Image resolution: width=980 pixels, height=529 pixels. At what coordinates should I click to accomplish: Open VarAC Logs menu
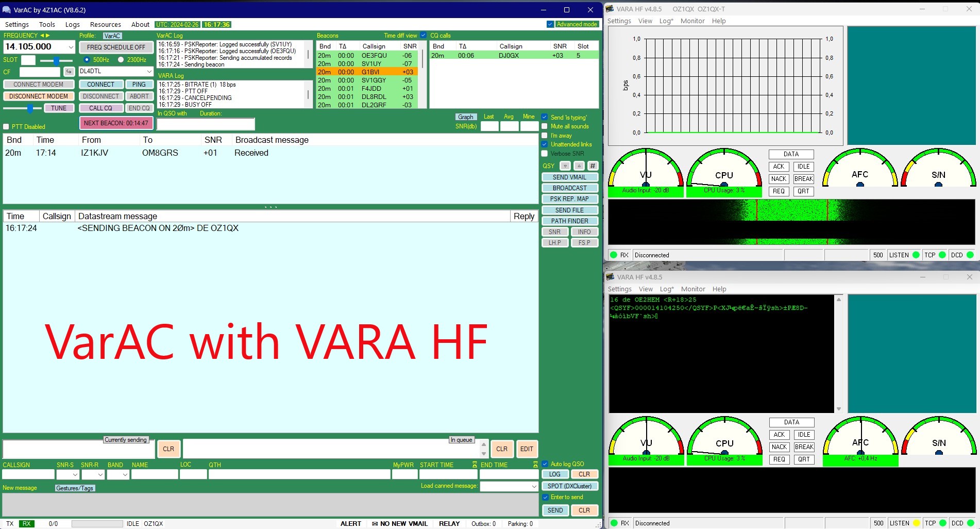coord(73,24)
